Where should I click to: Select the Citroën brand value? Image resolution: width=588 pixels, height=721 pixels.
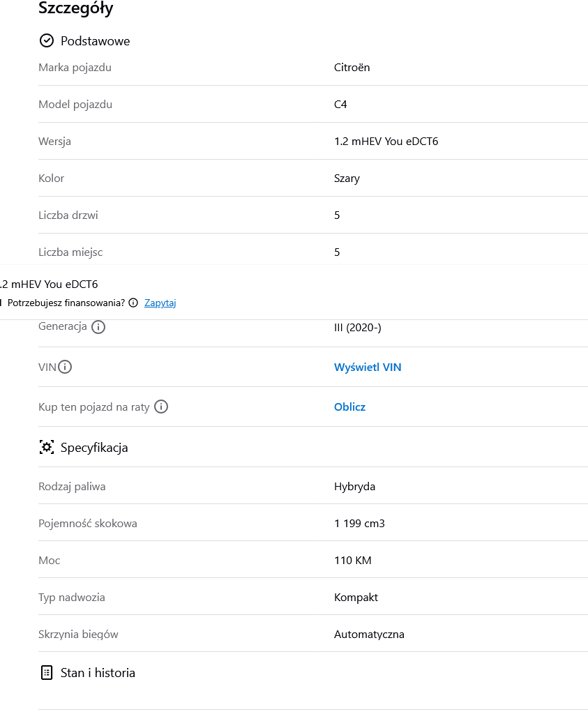point(352,68)
